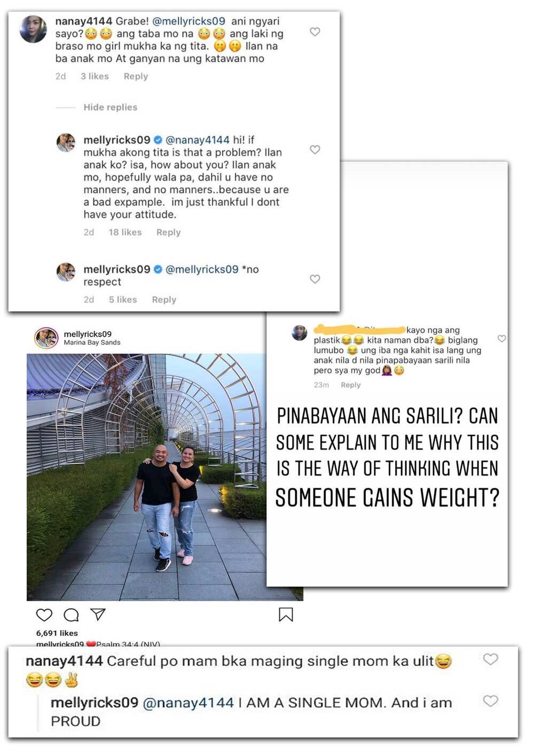Screen dimensions: 534x756
Task: Open the @nanay4144 mention in the single mom reply
Action: point(188,703)
